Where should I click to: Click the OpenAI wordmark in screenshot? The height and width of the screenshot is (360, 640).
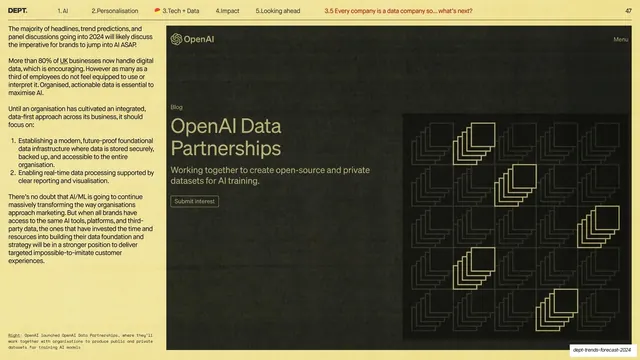pyautogui.click(x=199, y=39)
